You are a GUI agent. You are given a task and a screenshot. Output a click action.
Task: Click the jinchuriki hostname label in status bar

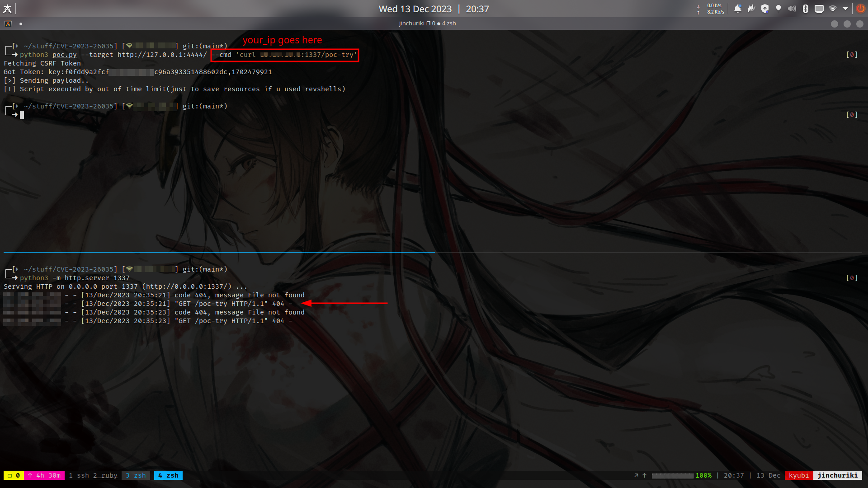(x=837, y=475)
